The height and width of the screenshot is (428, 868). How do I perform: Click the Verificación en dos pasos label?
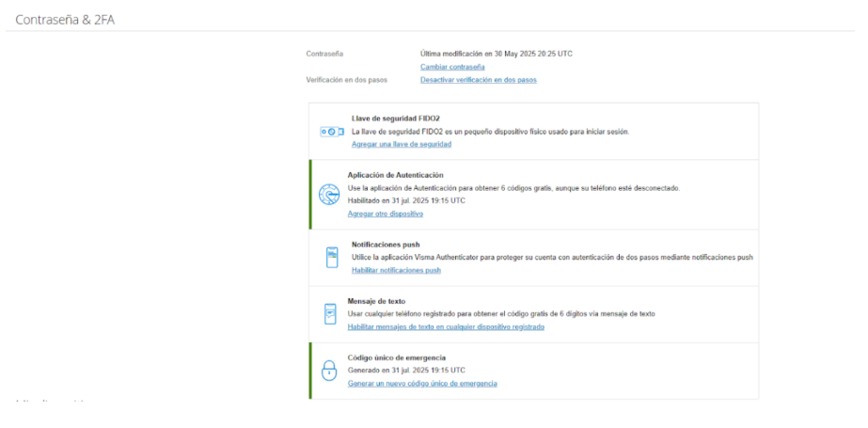(x=346, y=80)
